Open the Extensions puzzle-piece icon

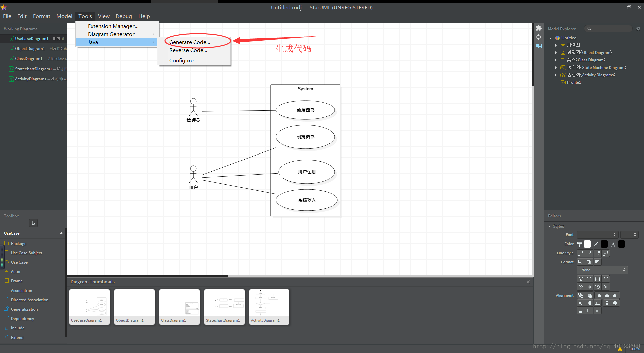coord(539,28)
